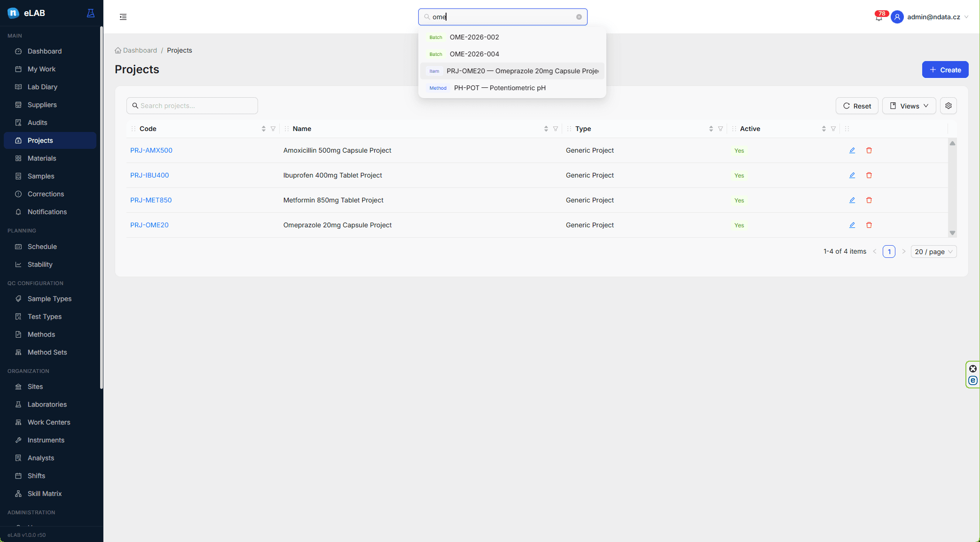Select PRJ-OME20 Omeprazole item search result

point(512,71)
